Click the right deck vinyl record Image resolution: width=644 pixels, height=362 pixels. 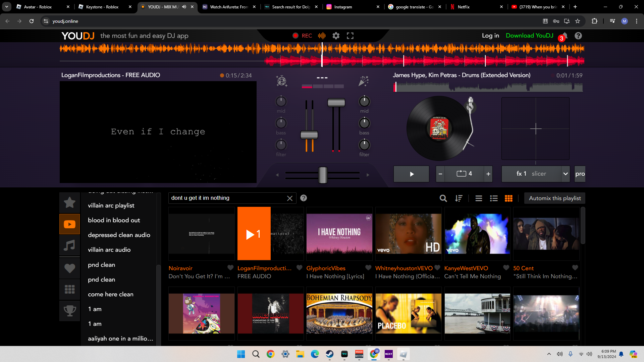(439, 128)
